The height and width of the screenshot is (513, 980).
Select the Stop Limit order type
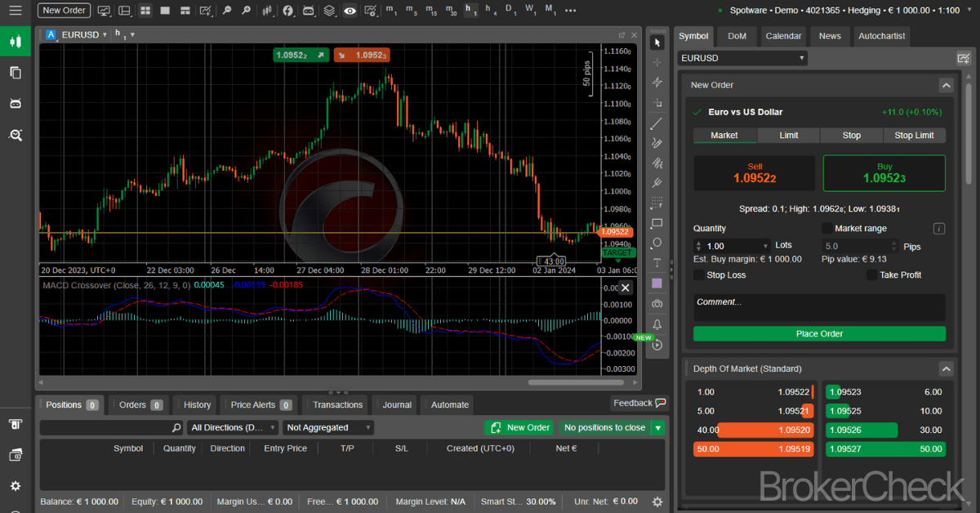click(x=914, y=136)
